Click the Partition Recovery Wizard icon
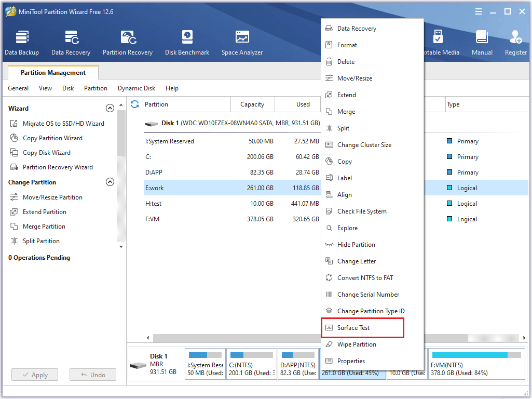Viewport: 532px width, 399px height. point(14,167)
